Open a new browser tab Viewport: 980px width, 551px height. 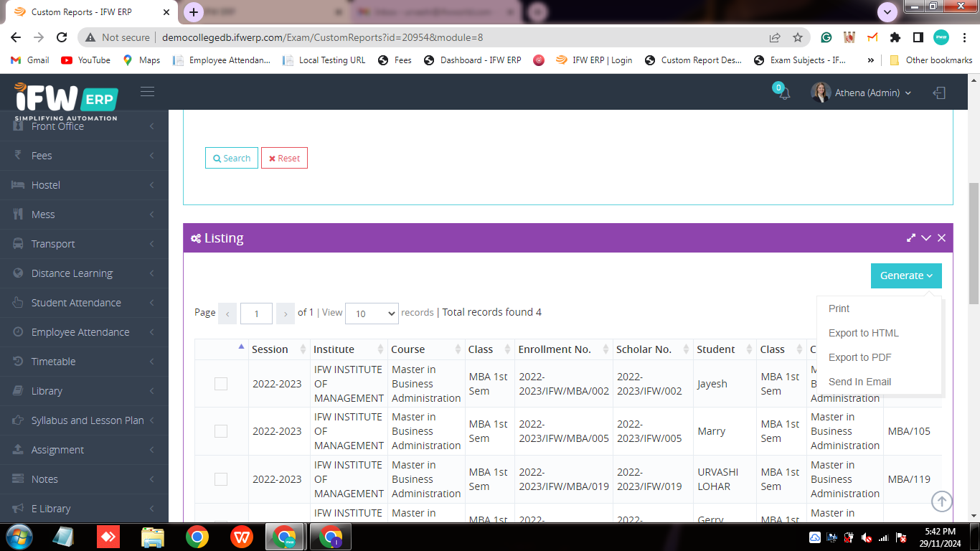point(194,12)
